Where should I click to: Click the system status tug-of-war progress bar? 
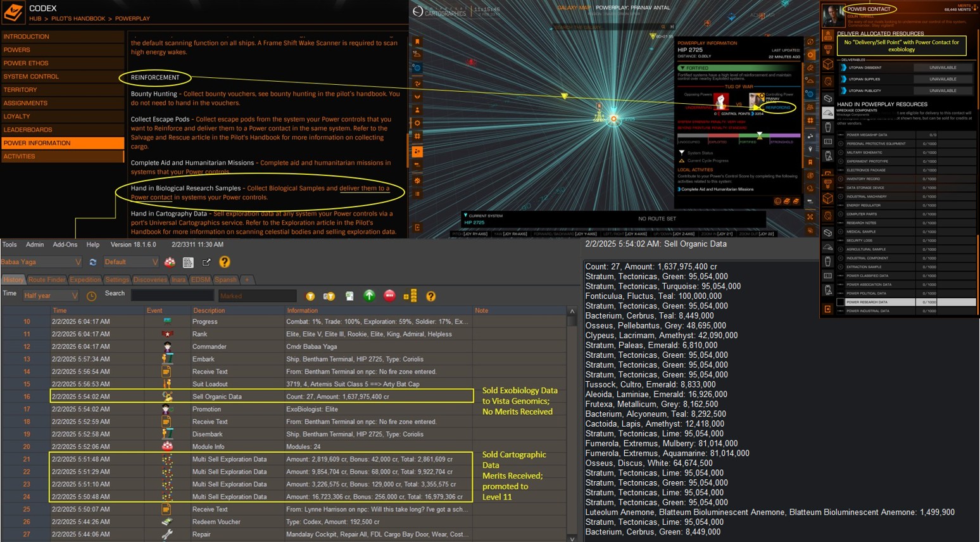click(x=739, y=136)
